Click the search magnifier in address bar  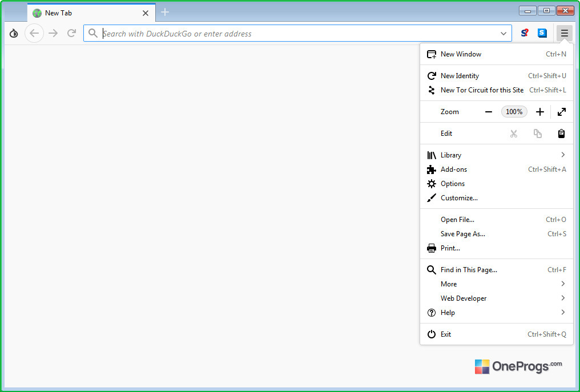[x=93, y=34]
